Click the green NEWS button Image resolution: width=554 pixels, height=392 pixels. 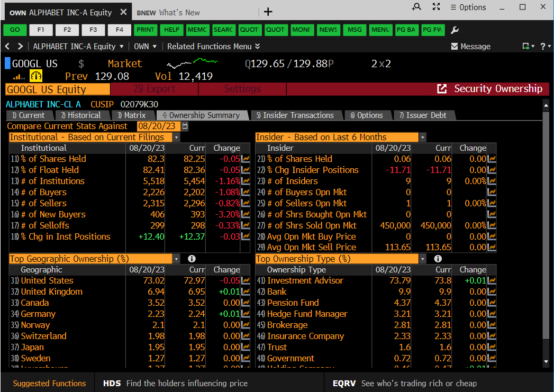[x=328, y=30]
